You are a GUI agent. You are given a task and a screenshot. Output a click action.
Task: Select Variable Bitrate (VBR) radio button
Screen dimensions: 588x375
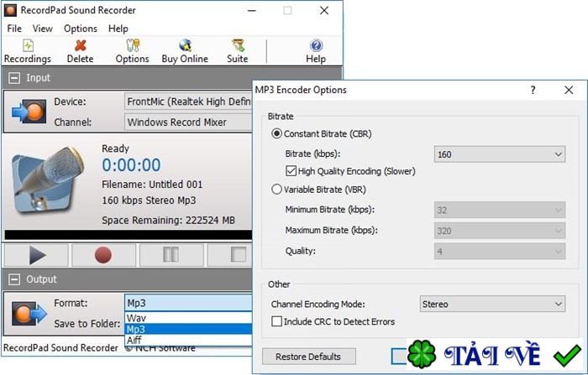click(x=276, y=190)
